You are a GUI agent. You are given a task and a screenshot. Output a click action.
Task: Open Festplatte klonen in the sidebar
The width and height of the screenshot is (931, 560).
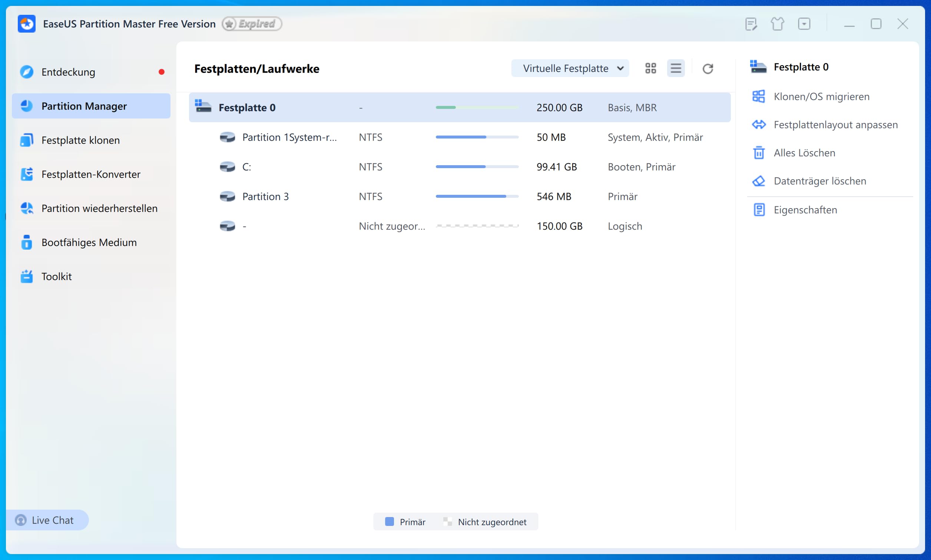coord(91,140)
